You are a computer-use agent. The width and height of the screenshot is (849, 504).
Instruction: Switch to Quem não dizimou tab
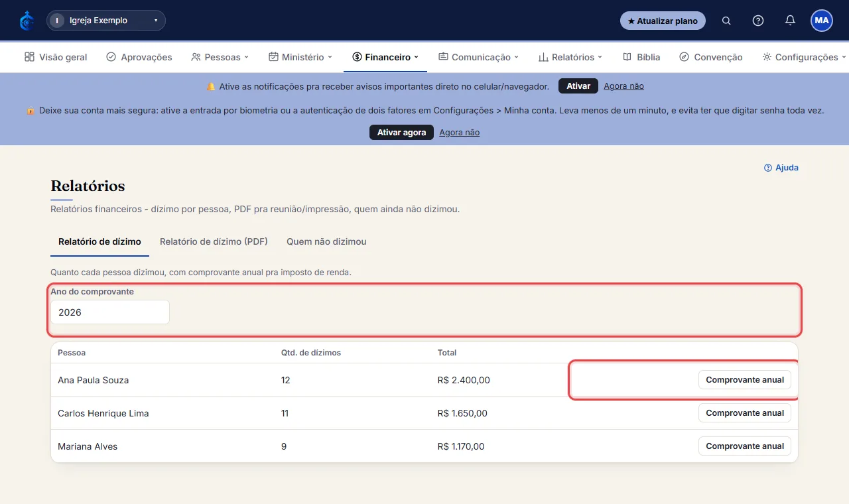[326, 241]
